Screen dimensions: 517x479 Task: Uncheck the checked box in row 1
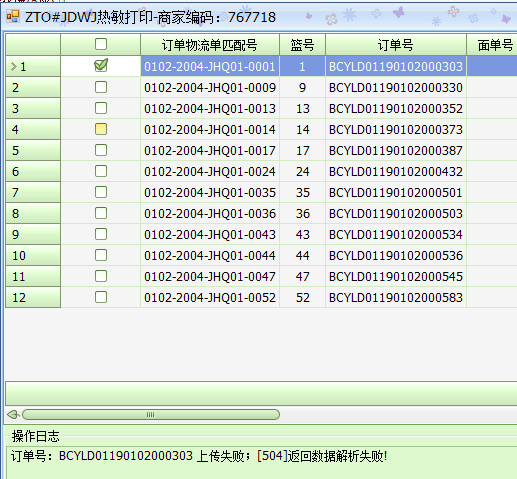tap(101, 66)
